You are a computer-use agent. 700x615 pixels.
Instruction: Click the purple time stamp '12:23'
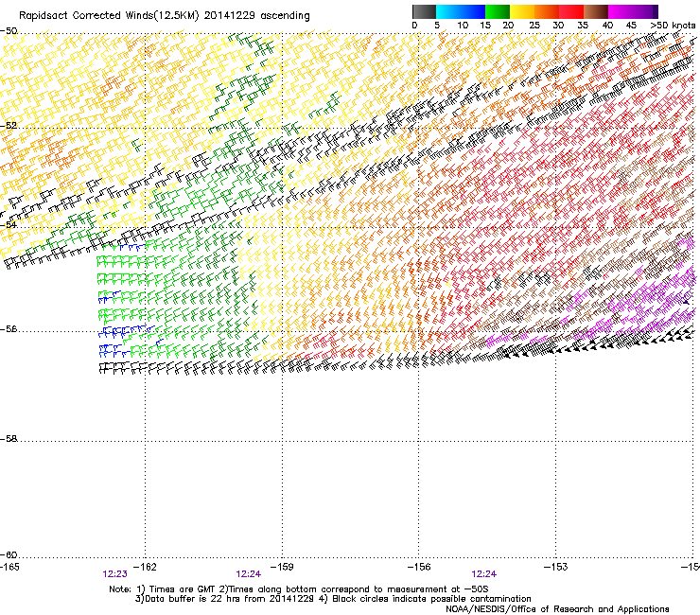(x=114, y=574)
